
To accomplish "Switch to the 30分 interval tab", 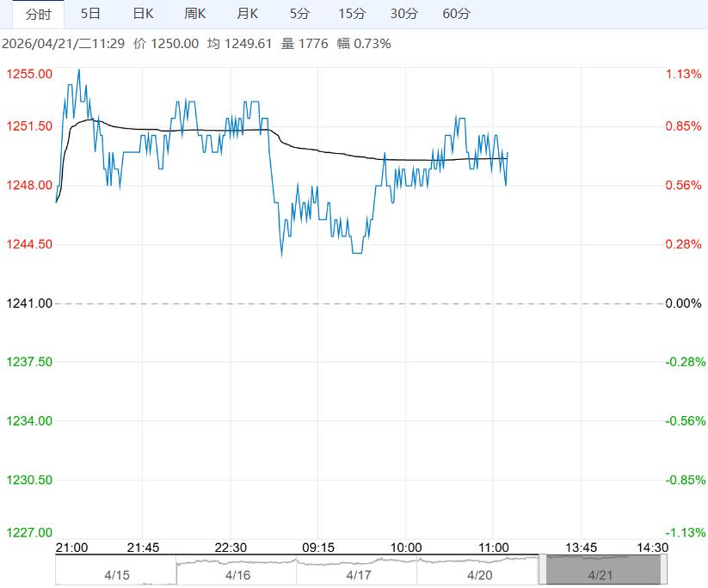I will (403, 14).
